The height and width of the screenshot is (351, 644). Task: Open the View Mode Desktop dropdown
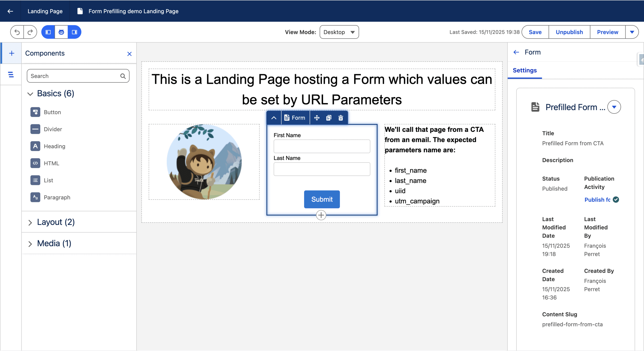click(x=339, y=32)
